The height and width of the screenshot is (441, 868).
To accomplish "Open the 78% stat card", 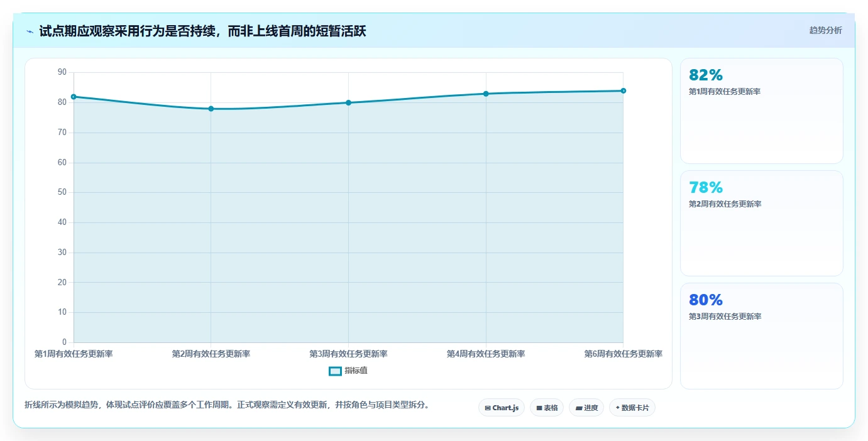I will click(x=761, y=223).
